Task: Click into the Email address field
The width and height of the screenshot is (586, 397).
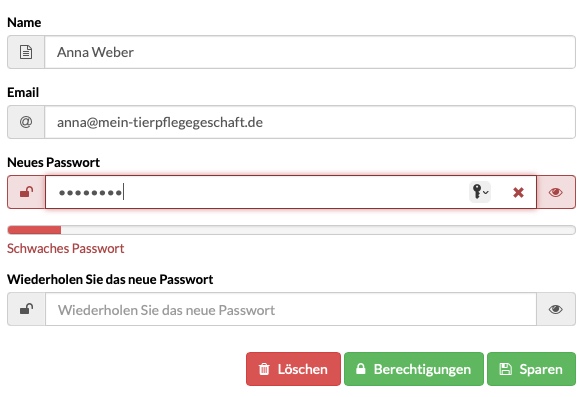Action: tap(310, 122)
